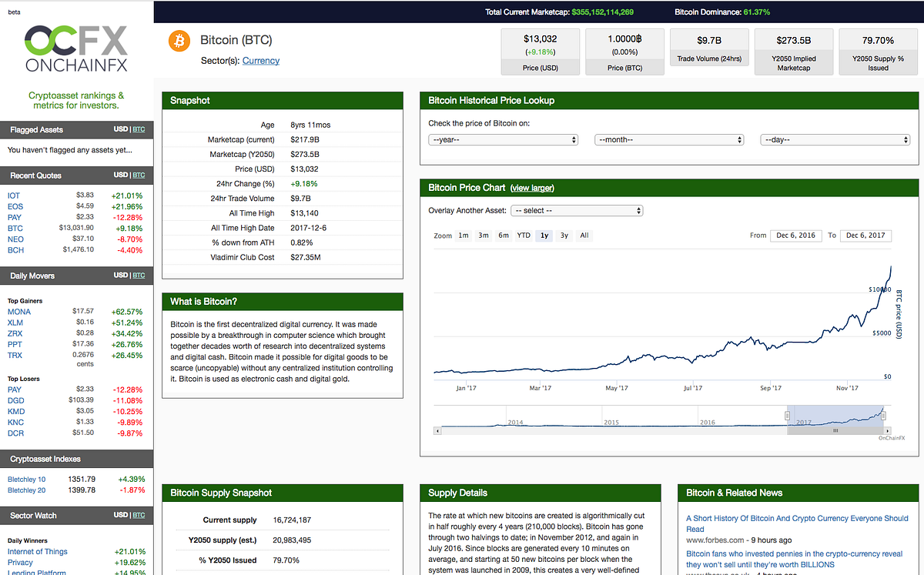The width and height of the screenshot is (924, 575).
Task: Open ZRX in Top Gainers
Action: 15,333
